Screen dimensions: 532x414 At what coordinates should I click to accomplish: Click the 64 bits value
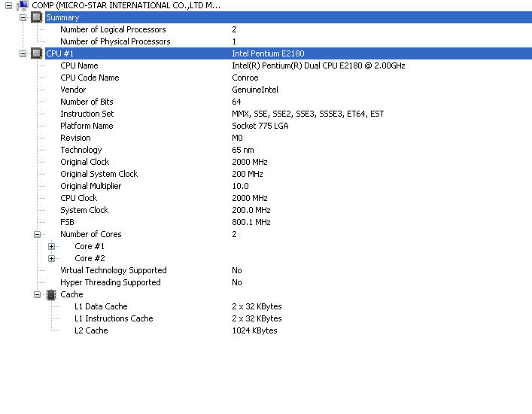click(x=236, y=102)
